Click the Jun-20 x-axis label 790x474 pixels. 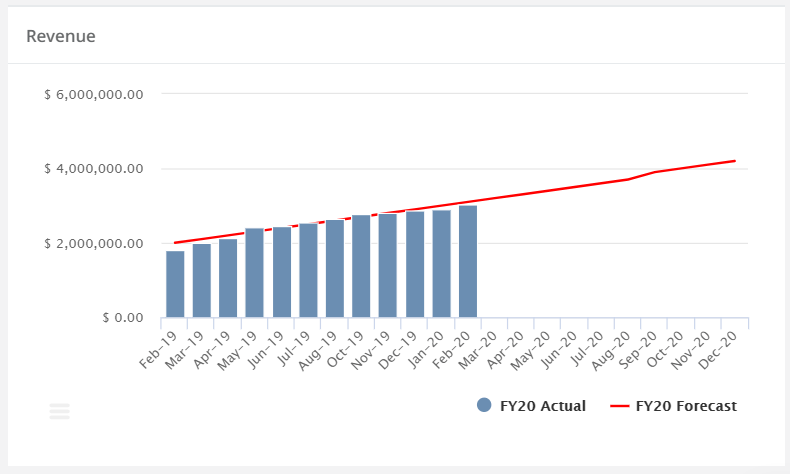tap(558, 350)
